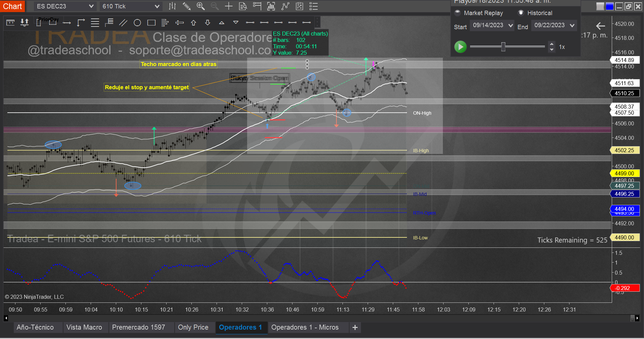Click the IB-High level label
This screenshot has height=339, width=644.
pos(421,151)
